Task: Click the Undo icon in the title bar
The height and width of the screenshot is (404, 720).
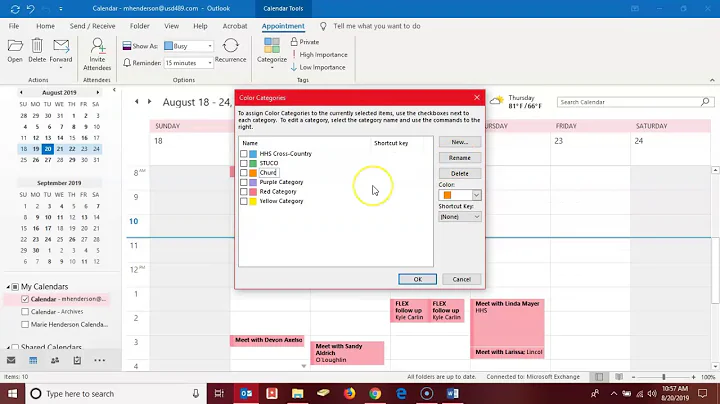Action: 31,9
